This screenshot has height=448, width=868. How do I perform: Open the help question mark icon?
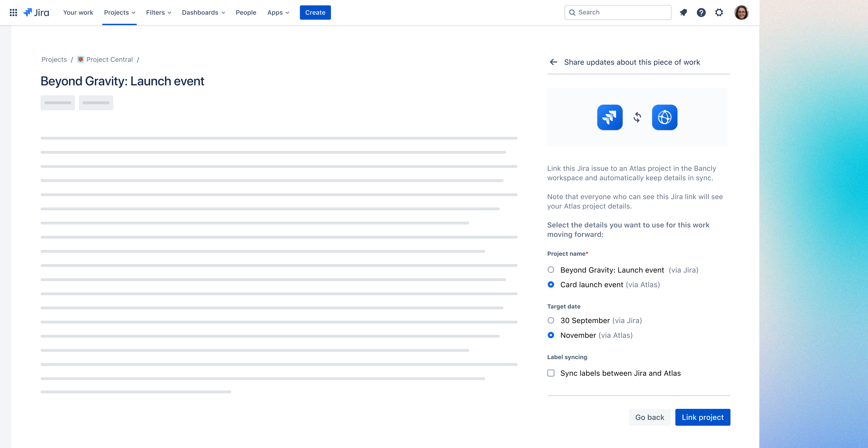coord(701,12)
